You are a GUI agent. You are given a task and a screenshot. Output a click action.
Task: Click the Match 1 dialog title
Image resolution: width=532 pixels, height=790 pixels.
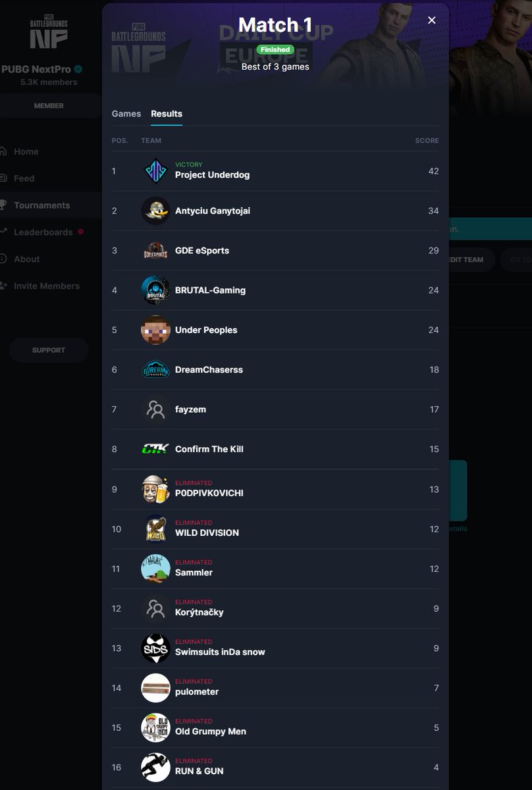pos(275,25)
